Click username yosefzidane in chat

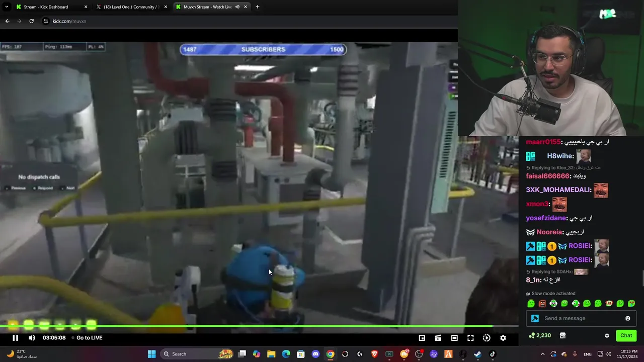[x=546, y=218]
